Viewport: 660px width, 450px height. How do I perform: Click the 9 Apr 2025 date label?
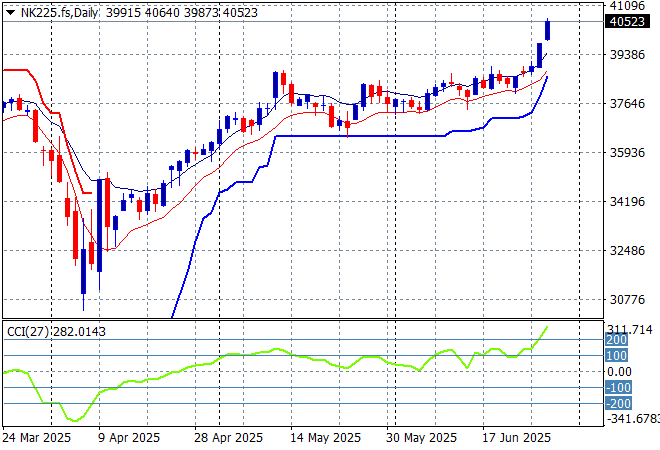point(131,438)
